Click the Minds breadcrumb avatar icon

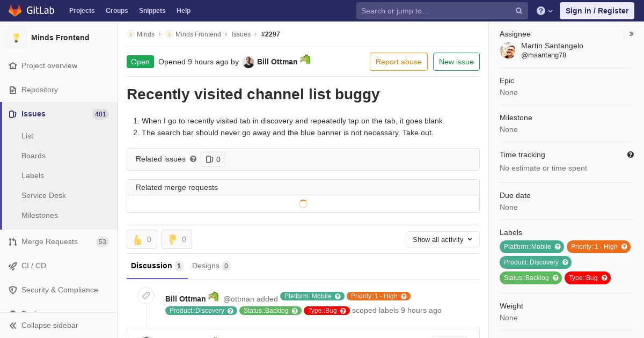tap(130, 34)
